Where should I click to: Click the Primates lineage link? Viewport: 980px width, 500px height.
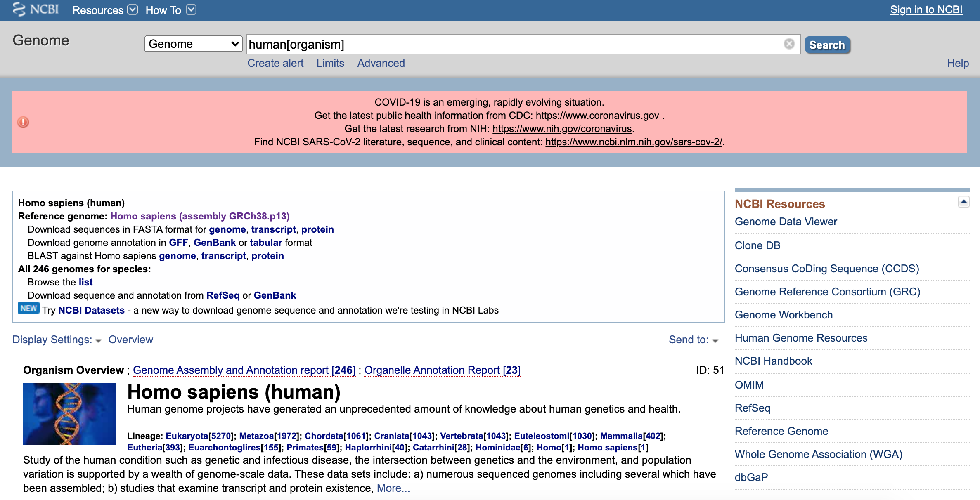coord(305,447)
